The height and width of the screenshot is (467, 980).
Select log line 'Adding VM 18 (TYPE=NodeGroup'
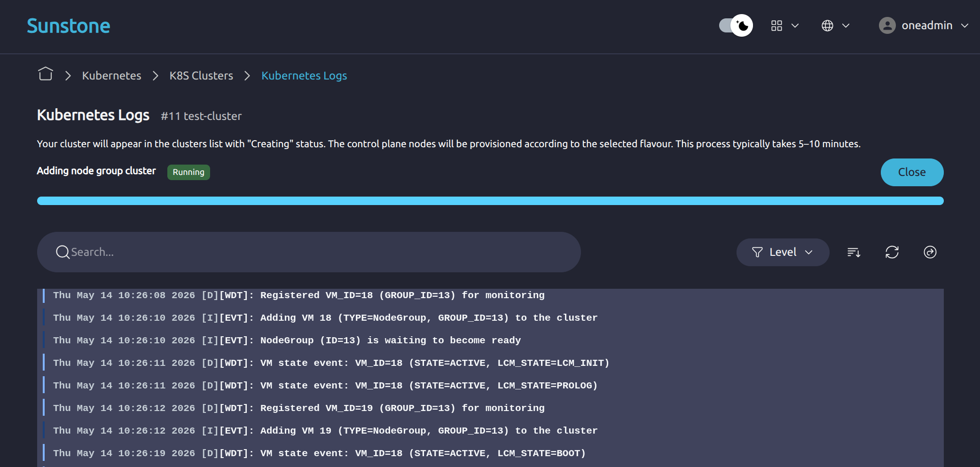[490, 318]
